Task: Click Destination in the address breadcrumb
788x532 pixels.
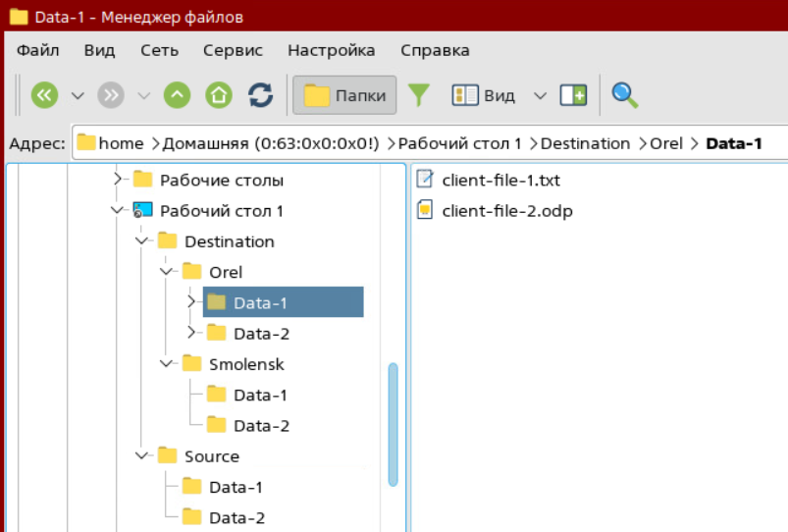Action: pos(585,143)
